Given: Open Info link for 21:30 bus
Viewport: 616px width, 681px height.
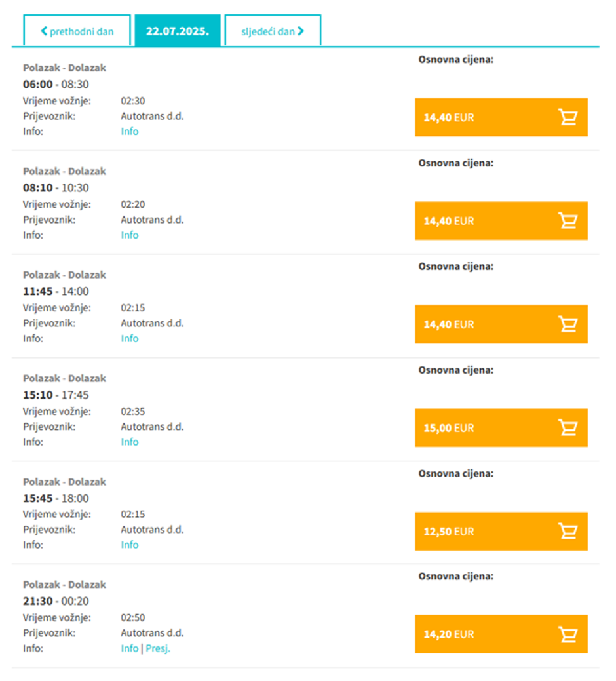Looking at the screenshot, I should [x=129, y=648].
